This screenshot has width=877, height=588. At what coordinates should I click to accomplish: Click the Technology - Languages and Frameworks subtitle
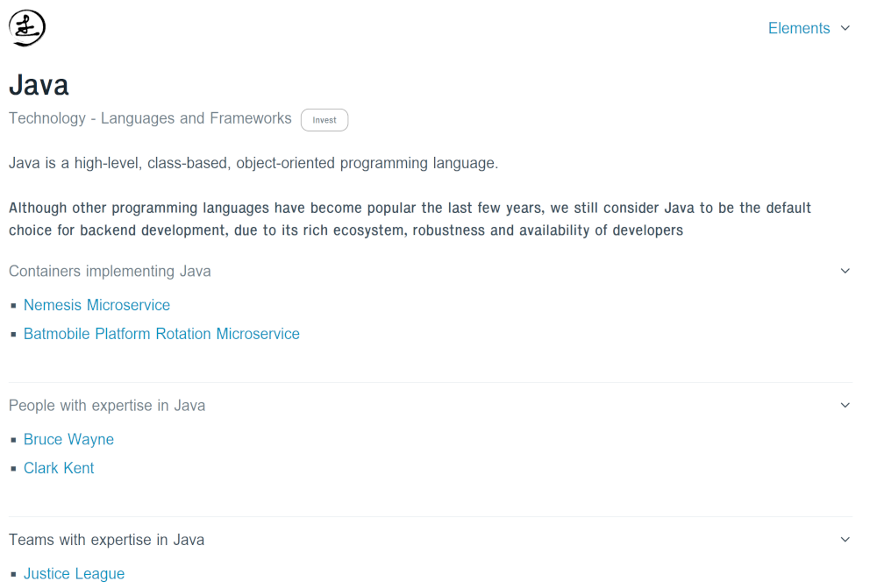tap(150, 118)
